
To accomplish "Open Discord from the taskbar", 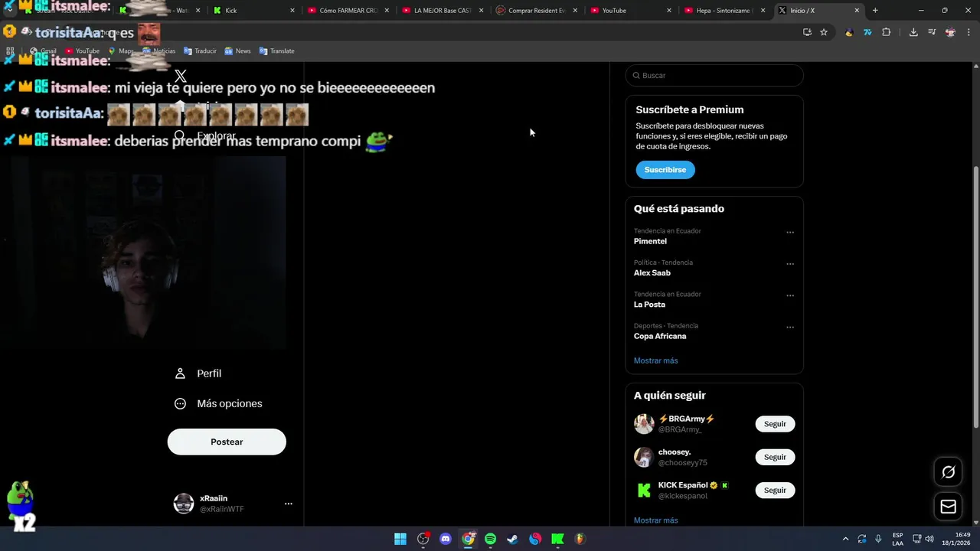I will pos(446,539).
